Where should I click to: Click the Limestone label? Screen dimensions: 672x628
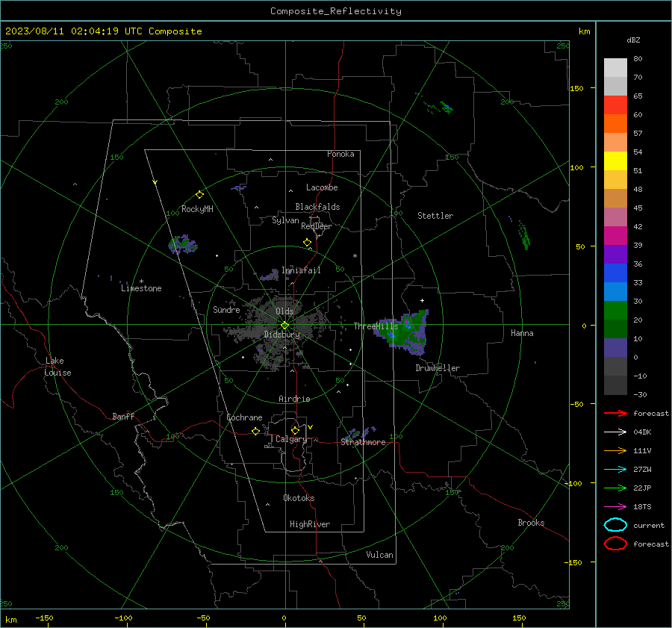[141, 288]
